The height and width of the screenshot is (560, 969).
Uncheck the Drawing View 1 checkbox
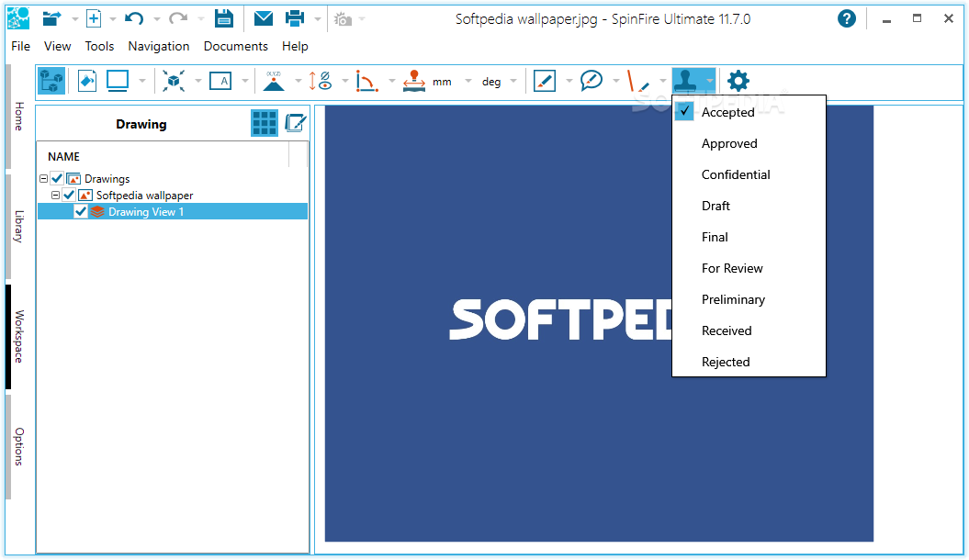click(80, 212)
